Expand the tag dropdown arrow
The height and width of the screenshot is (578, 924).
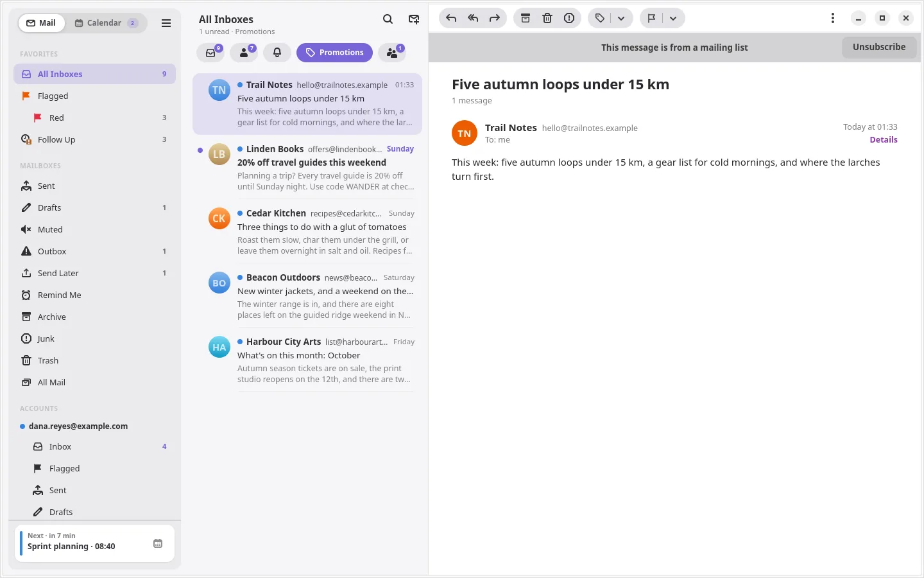621,18
